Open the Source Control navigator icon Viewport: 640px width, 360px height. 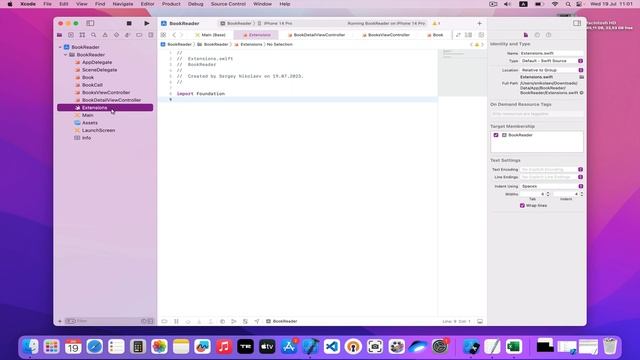tap(71, 35)
